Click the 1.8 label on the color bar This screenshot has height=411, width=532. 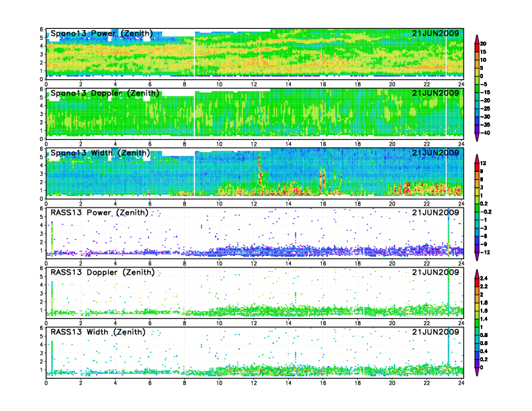[x=484, y=303]
